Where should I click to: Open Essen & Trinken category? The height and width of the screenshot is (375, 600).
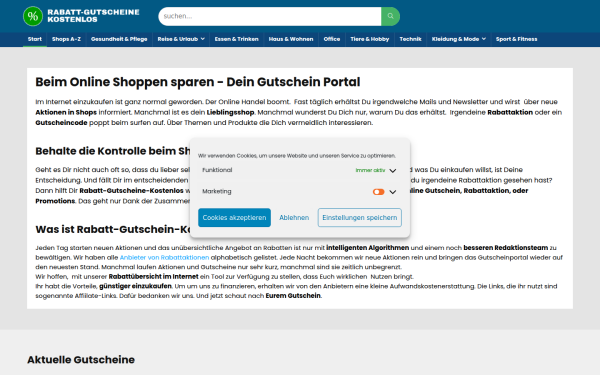pyautogui.click(x=236, y=39)
